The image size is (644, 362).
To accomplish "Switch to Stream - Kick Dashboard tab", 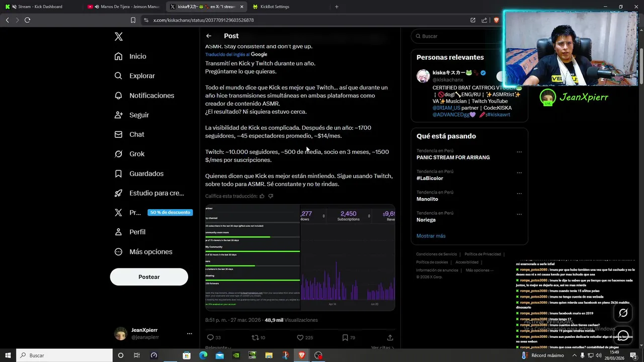I will (x=42, y=7).
